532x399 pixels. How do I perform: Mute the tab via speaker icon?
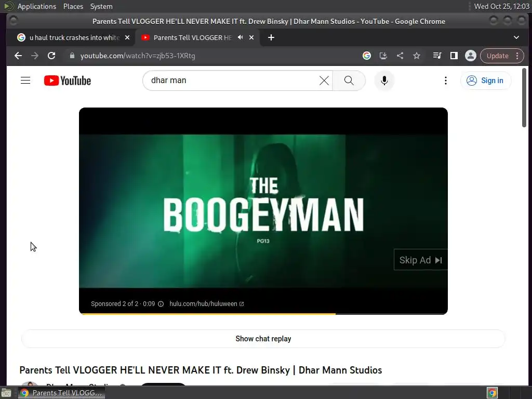(x=240, y=37)
